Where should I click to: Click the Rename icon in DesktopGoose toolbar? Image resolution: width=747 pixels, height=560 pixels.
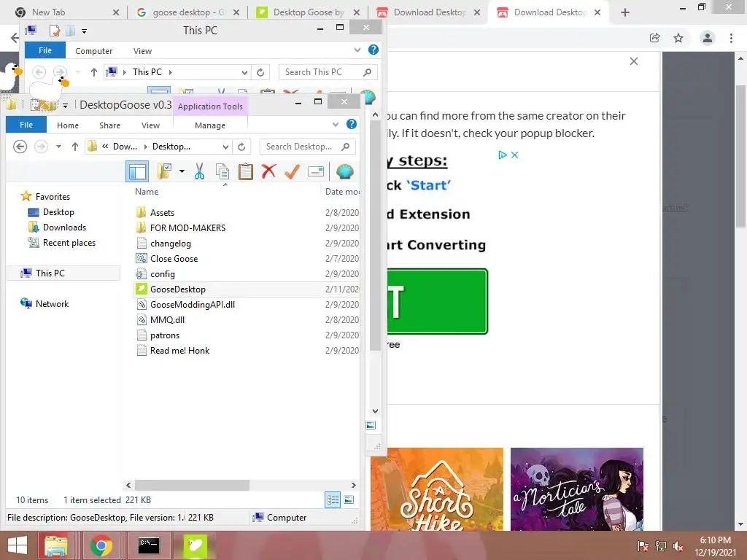coord(316,171)
